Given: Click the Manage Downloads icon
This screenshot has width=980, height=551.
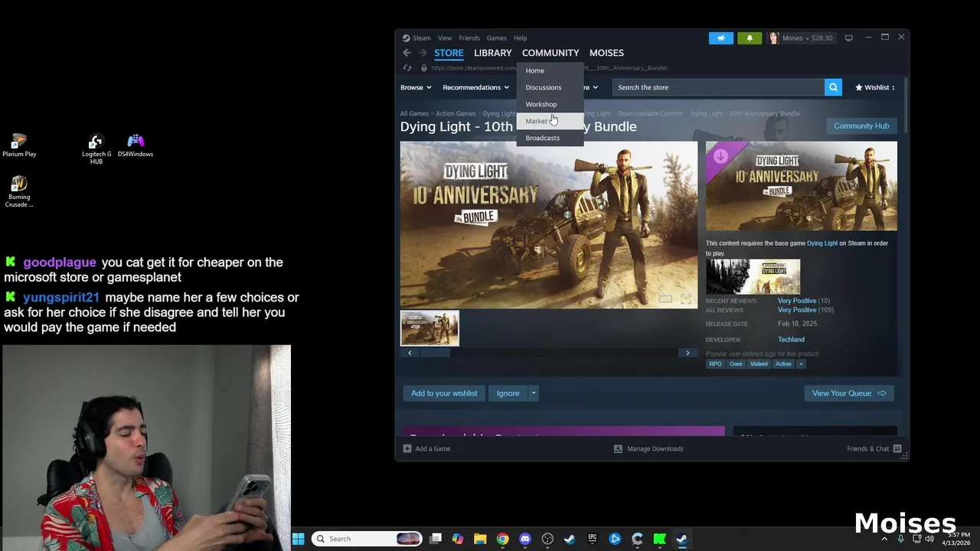Looking at the screenshot, I should tap(618, 448).
